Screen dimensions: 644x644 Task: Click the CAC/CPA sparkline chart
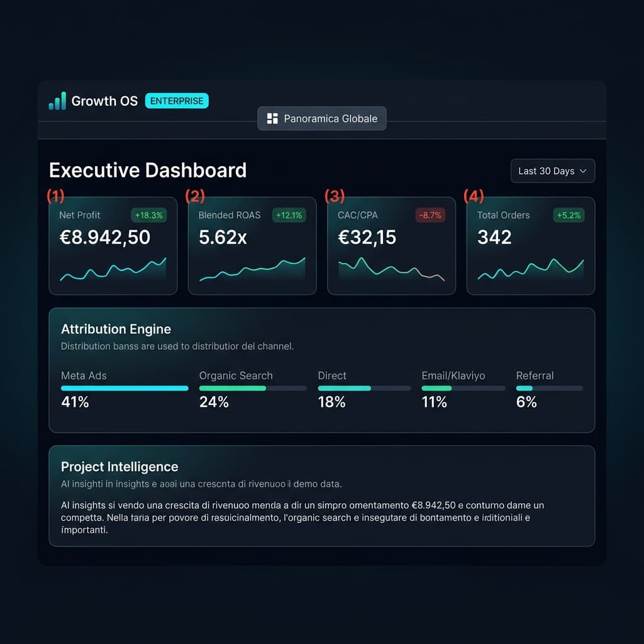[x=391, y=269]
